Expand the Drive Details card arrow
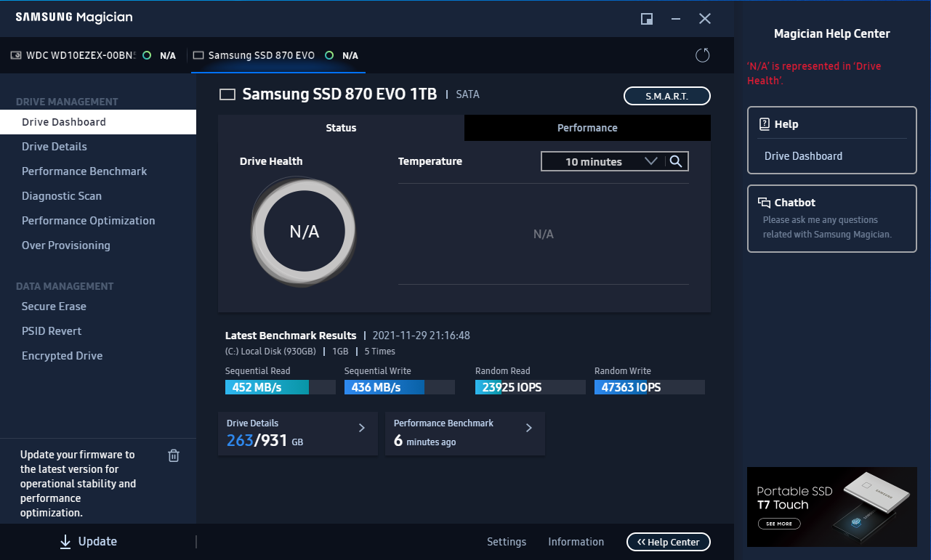 coord(362,428)
